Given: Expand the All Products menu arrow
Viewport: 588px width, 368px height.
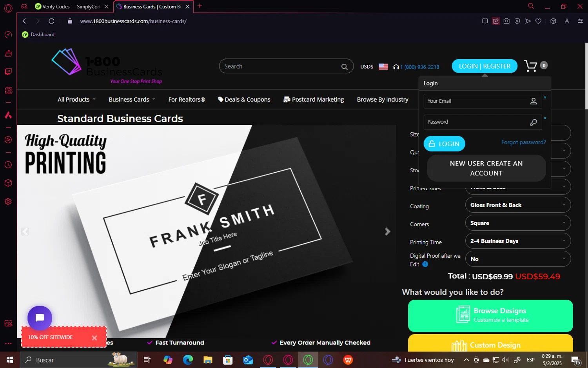Looking at the screenshot, I should pos(94,100).
